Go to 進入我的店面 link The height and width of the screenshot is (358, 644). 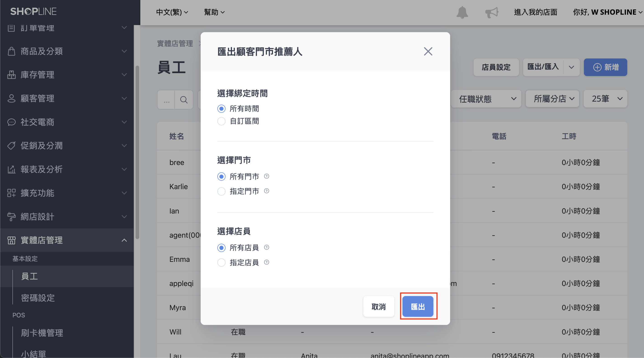coord(536,12)
